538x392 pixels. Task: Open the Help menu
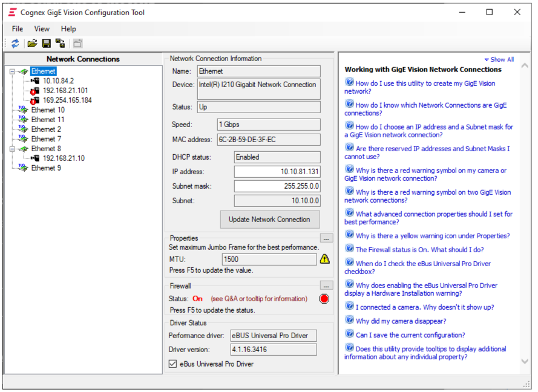pos(68,28)
